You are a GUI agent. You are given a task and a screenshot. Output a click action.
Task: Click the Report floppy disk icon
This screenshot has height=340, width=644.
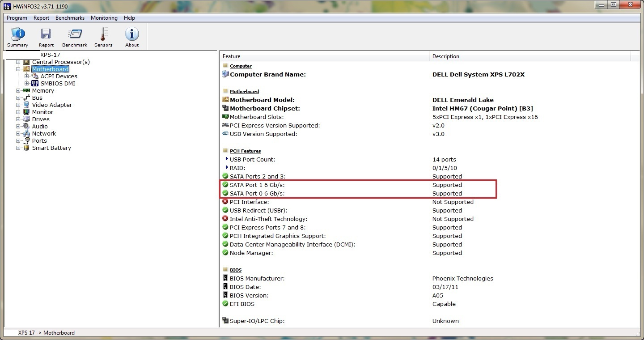point(46,35)
